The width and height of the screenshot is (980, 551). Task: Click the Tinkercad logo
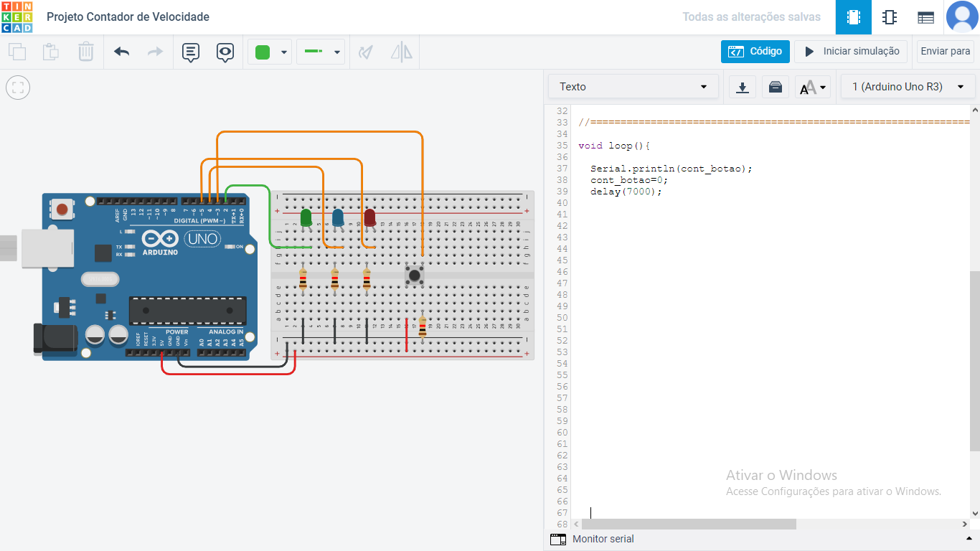[17, 17]
